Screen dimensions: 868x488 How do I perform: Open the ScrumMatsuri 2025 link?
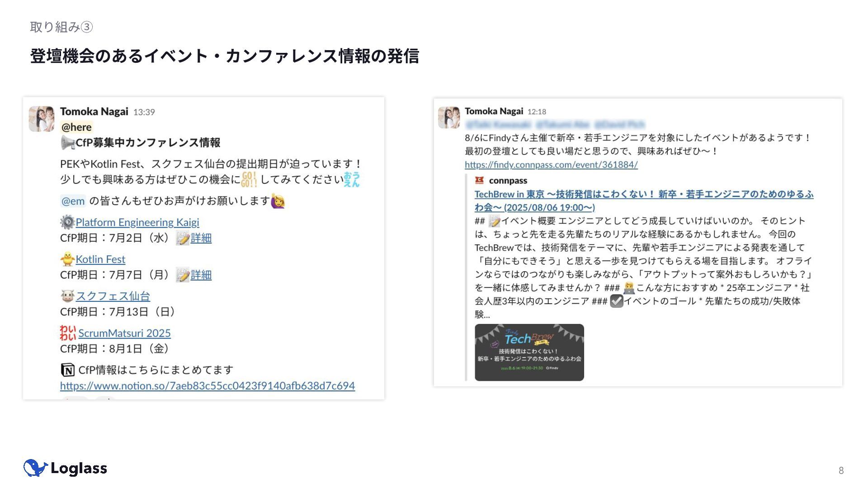click(x=124, y=333)
